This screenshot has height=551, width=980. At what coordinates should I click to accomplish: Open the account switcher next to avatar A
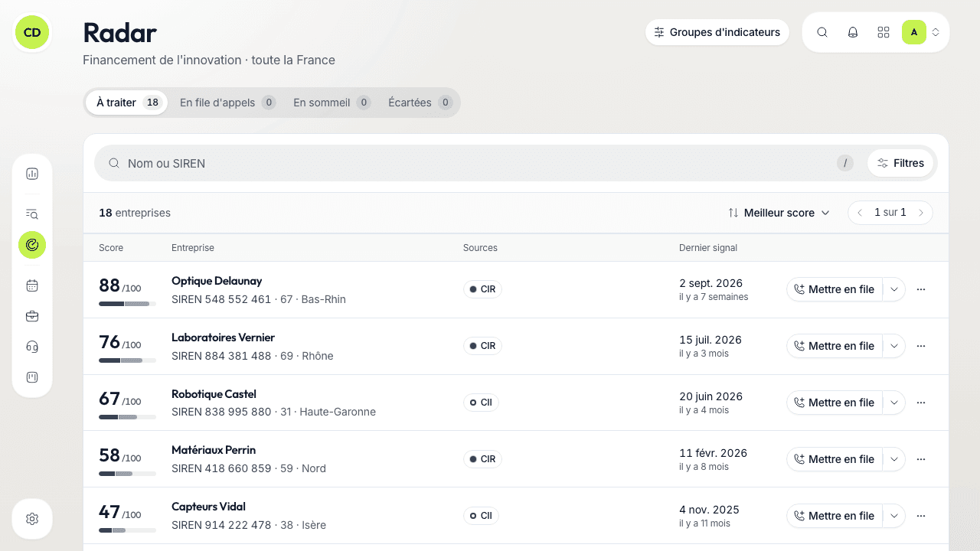tap(936, 32)
